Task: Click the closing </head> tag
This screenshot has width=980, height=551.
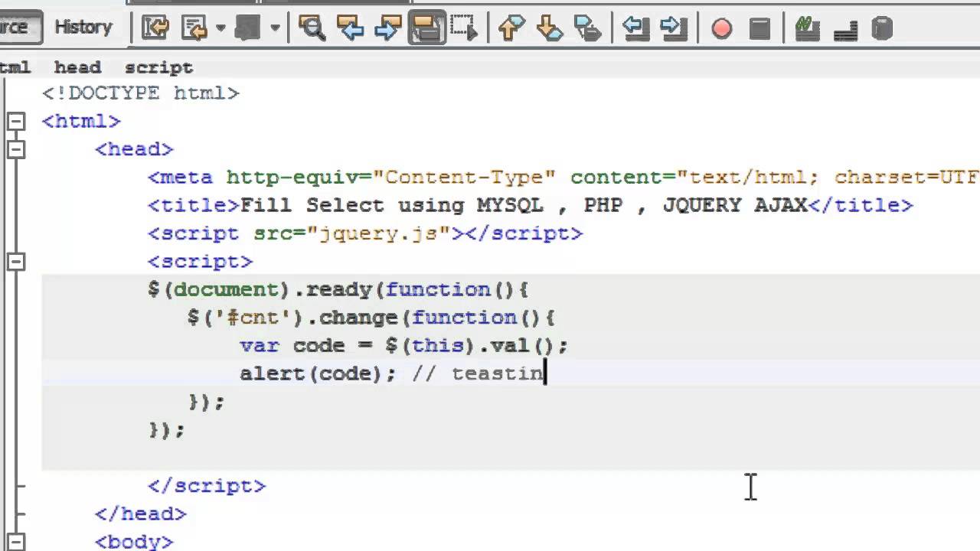Action: pyautogui.click(x=141, y=514)
